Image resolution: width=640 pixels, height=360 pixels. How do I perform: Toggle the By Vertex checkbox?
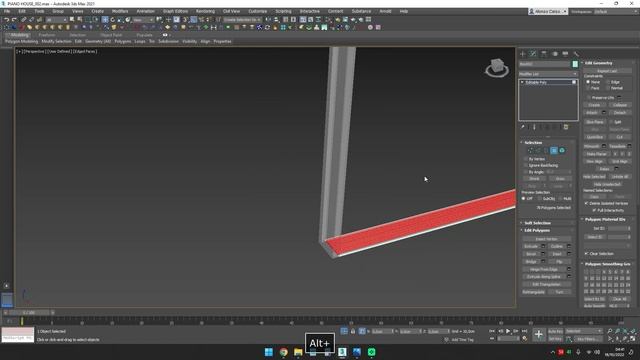coord(526,159)
